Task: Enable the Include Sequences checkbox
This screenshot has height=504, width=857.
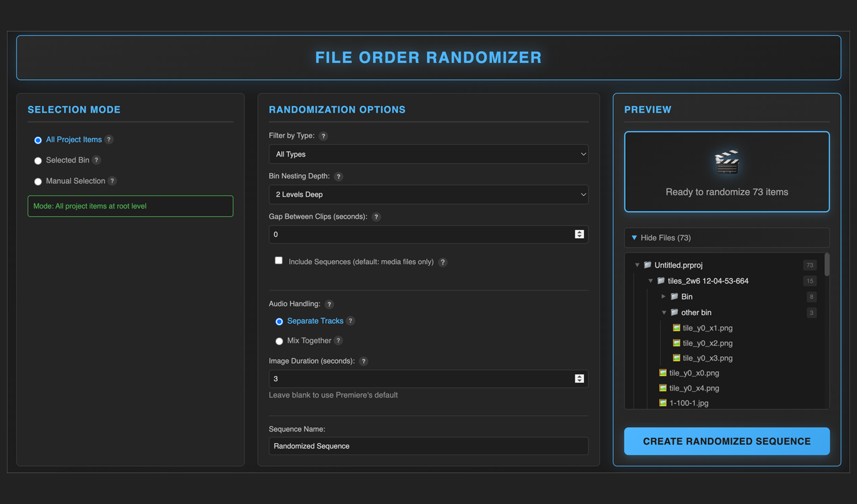Action: [x=279, y=260]
